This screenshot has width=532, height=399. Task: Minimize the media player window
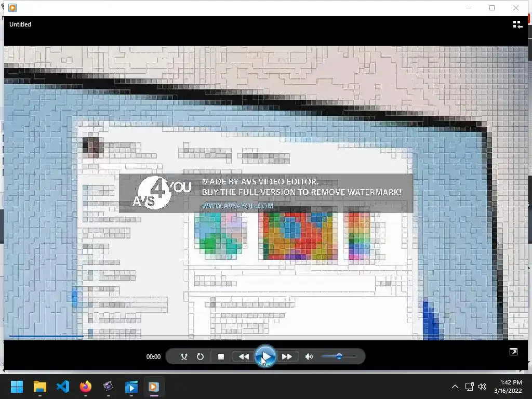[x=469, y=8]
